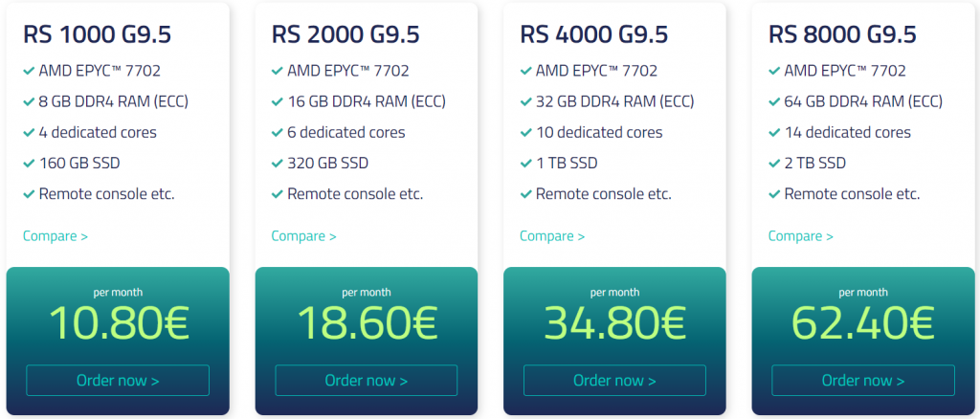980x419 pixels.
Task: Click checkmark icon next to 160 GB SSD
Action: 28,164
